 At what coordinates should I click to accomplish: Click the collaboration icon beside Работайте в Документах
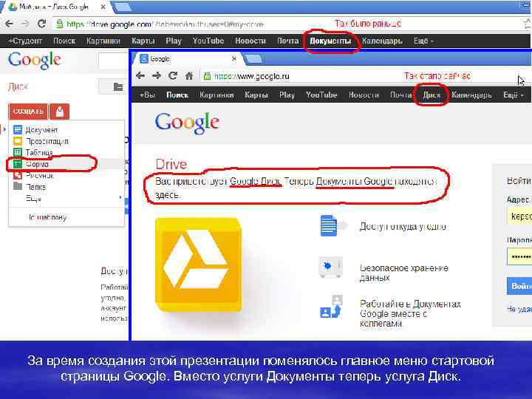coord(331,307)
